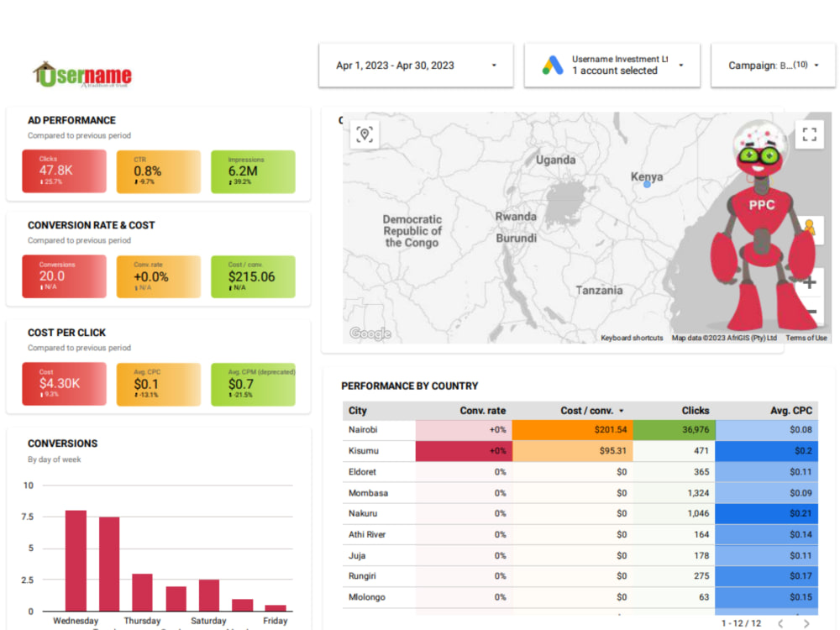Click the Uganda label on the map
840x630 pixels.
pos(555,160)
